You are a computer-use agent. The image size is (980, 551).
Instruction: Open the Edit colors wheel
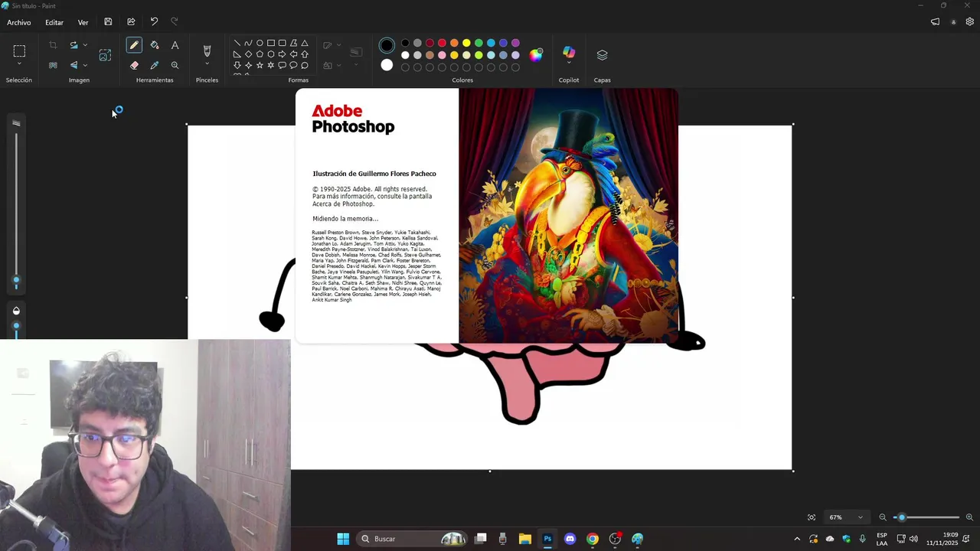coord(536,55)
